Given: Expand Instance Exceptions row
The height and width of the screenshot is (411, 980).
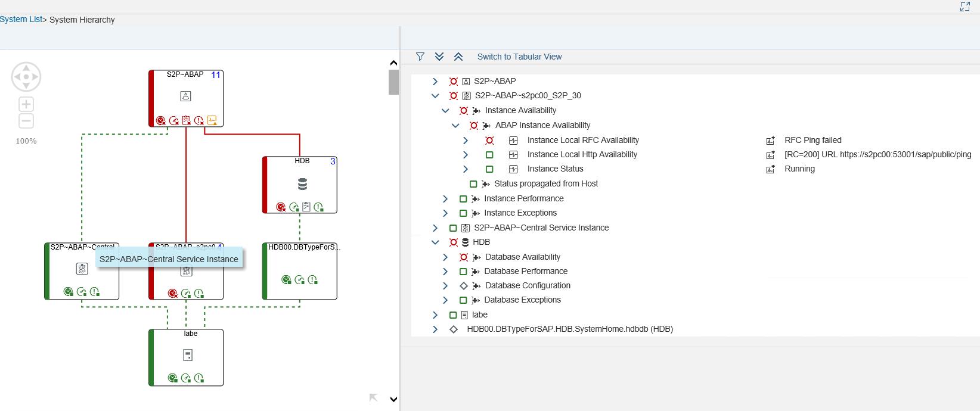Looking at the screenshot, I should tap(445, 213).
